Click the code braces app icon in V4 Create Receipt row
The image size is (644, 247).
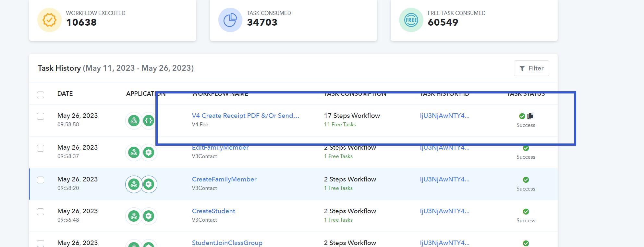click(x=149, y=121)
